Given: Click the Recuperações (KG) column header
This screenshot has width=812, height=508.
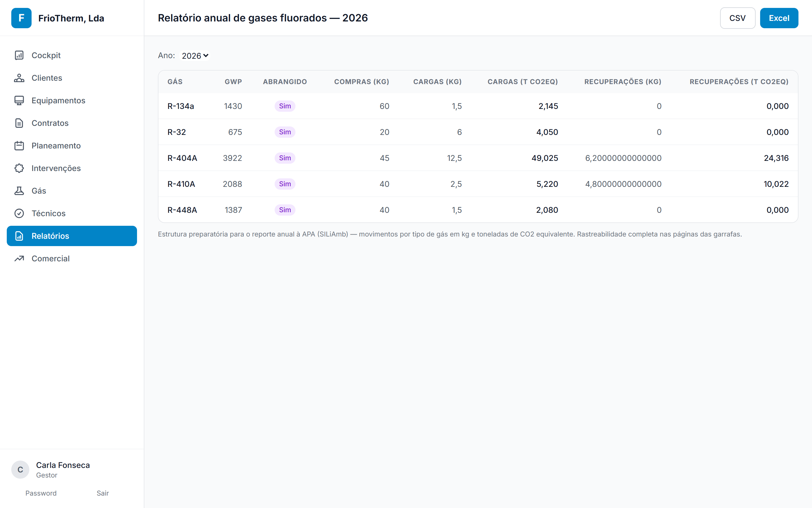Looking at the screenshot, I should coord(623,82).
